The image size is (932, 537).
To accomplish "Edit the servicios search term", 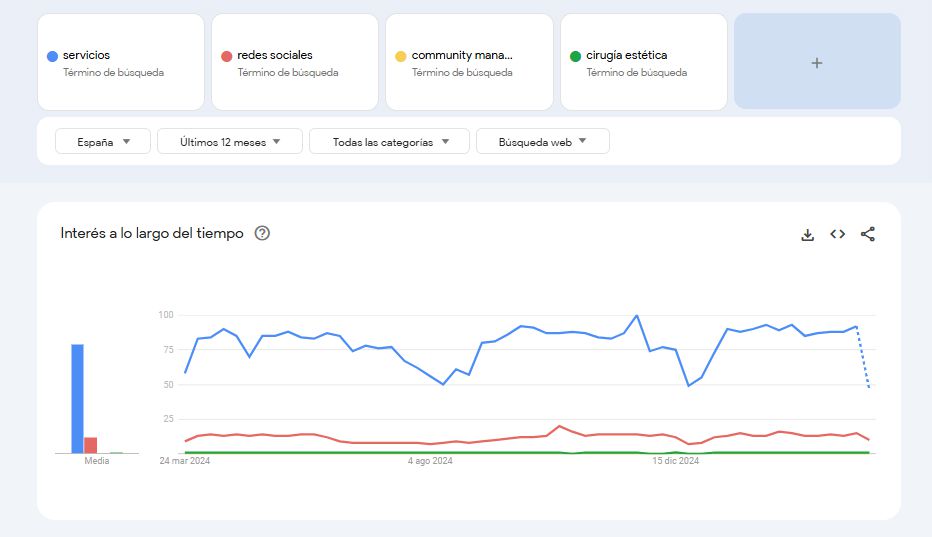I will [87, 55].
